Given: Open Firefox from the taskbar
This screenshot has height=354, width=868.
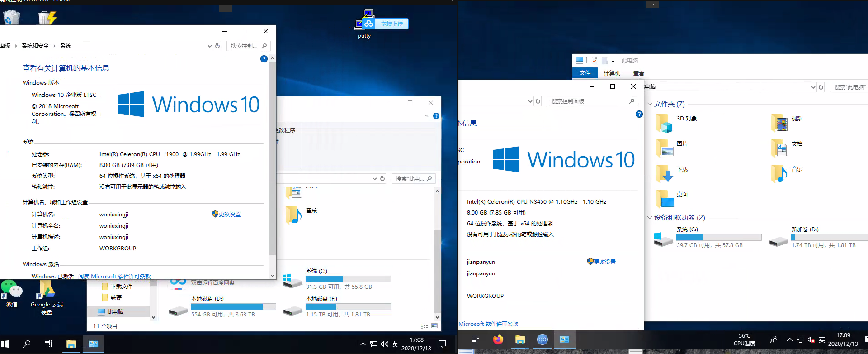Looking at the screenshot, I should tap(498, 340).
